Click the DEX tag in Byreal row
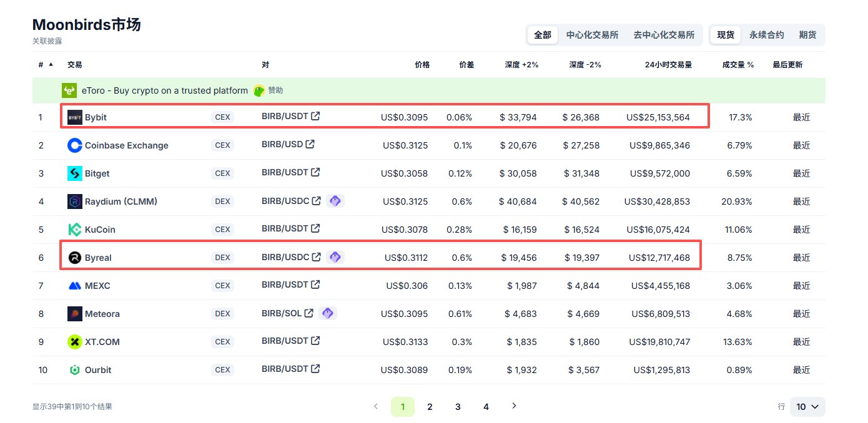 tap(222, 257)
